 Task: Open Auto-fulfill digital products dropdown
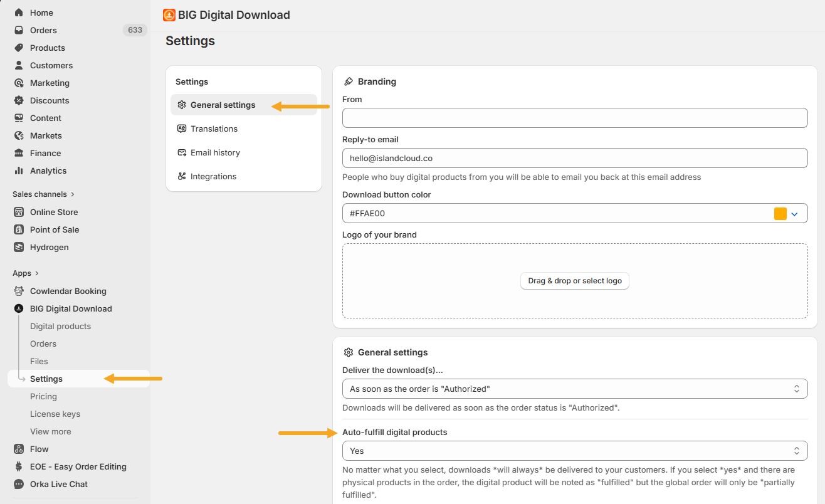574,451
